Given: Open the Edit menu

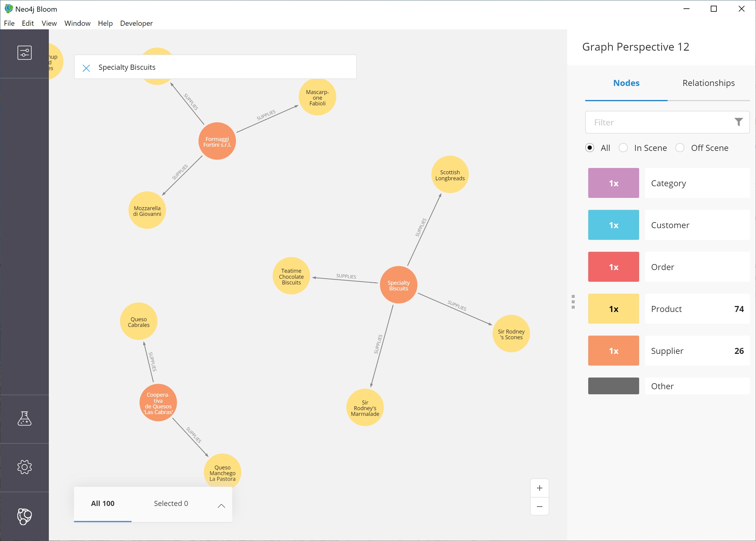Looking at the screenshot, I should click(28, 23).
